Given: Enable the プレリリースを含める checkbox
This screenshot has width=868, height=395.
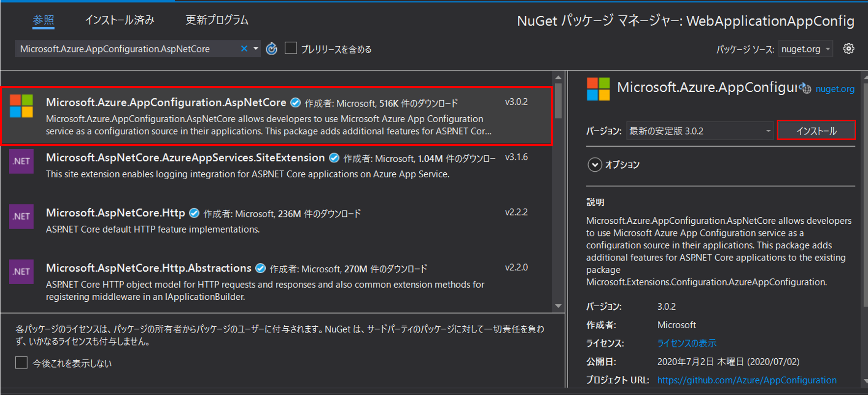Looking at the screenshot, I should 291,48.
